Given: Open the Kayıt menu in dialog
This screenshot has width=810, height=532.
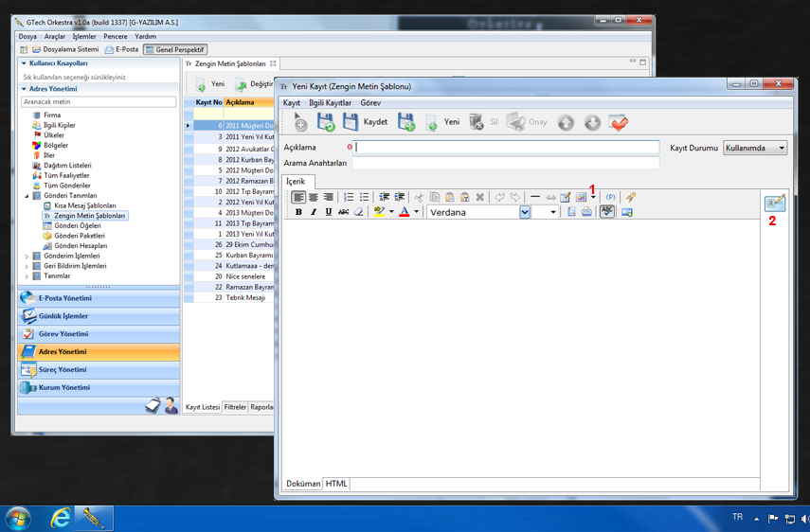Looking at the screenshot, I should (x=292, y=102).
